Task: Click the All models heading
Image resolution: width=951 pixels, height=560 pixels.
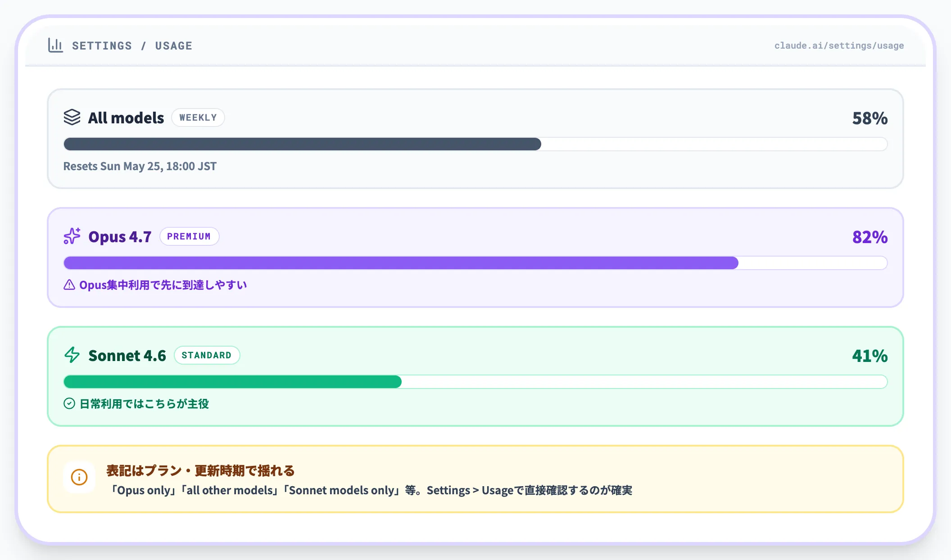Action: [x=126, y=118]
